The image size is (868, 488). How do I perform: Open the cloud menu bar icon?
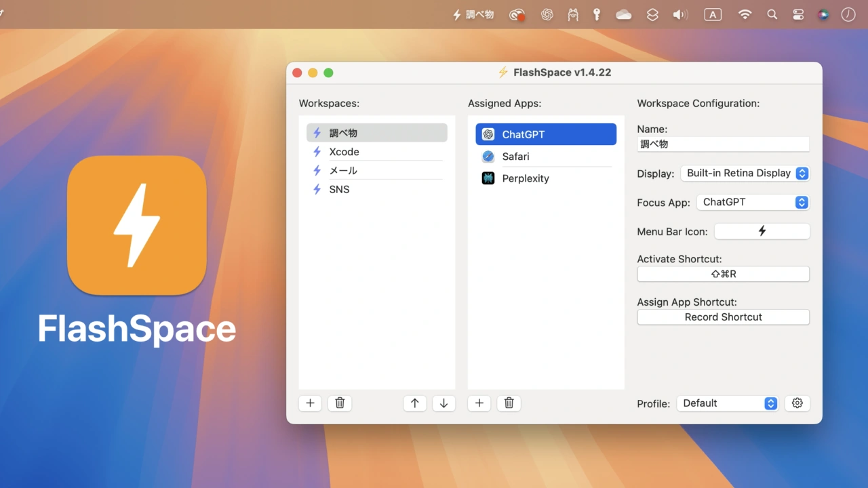(624, 14)
